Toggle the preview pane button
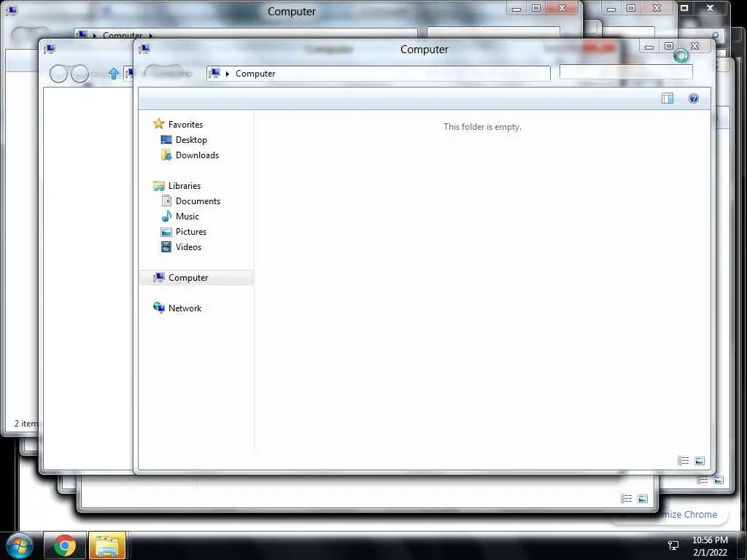The image size is (747, 560). pos(667,98)
